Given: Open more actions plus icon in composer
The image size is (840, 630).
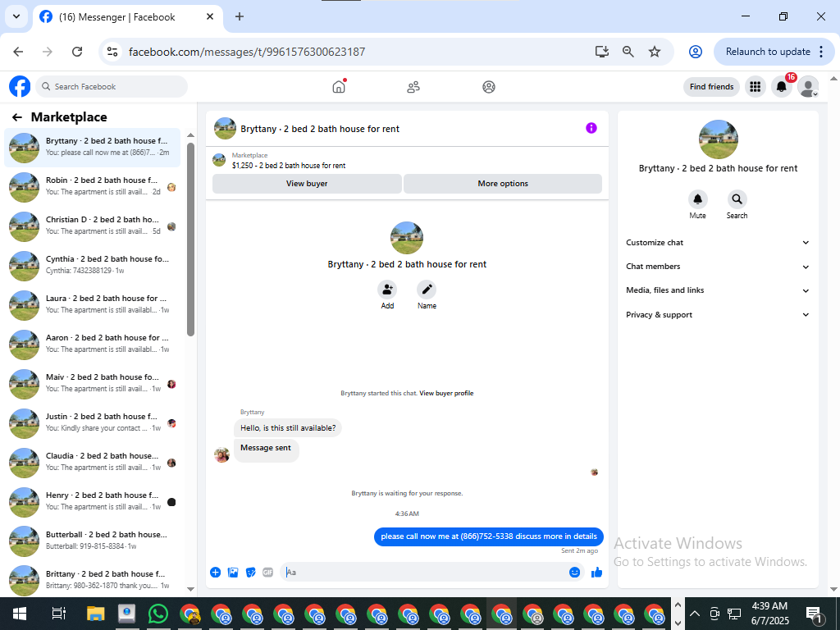Looking at the screenshot, I should 216,572.
